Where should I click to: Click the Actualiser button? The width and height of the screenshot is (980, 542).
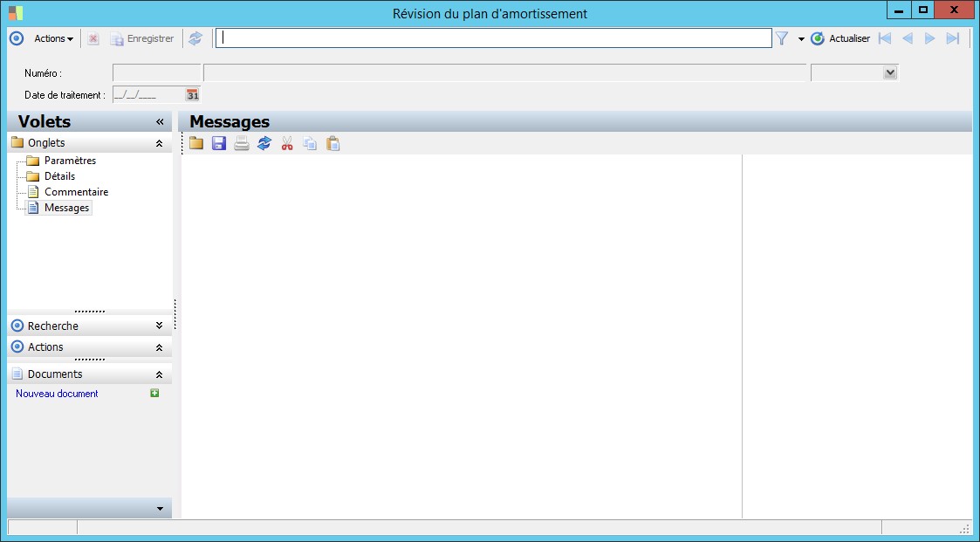click(840, 38)
